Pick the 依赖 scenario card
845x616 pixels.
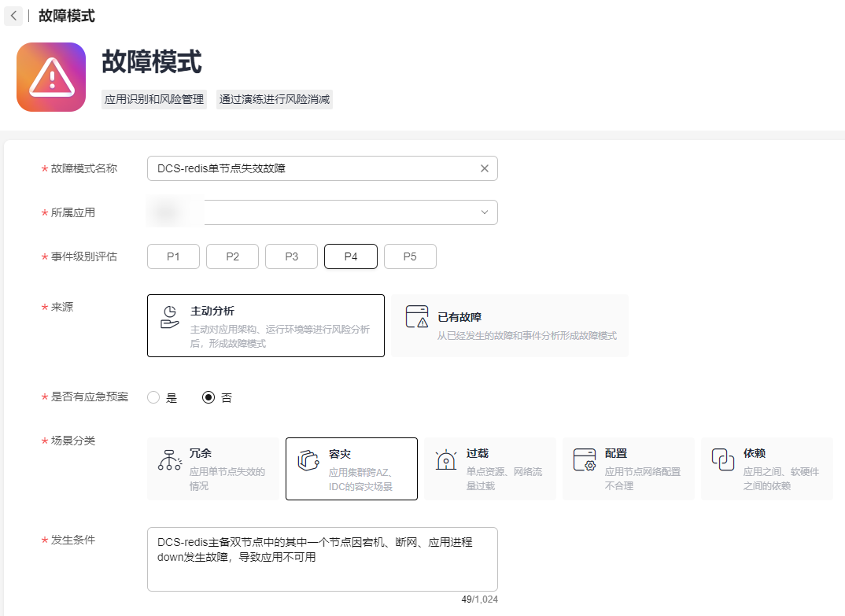(767, 469)
